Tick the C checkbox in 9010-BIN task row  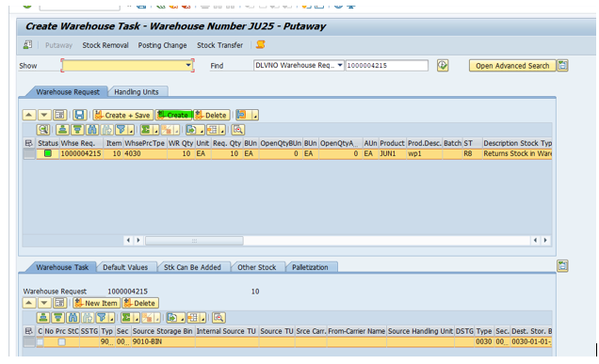pyautogui.click(x=40, y=341)
